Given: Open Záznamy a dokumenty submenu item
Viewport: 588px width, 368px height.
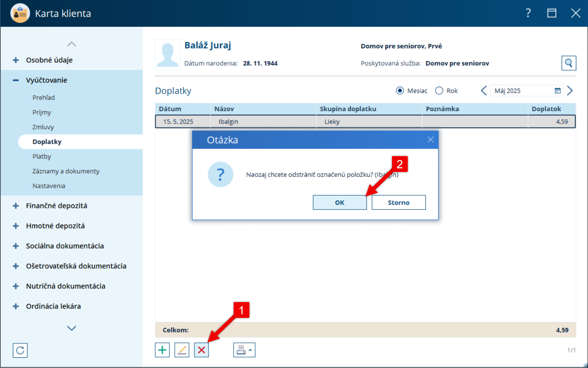Looking at the screenshot, I should click(66, 171).
